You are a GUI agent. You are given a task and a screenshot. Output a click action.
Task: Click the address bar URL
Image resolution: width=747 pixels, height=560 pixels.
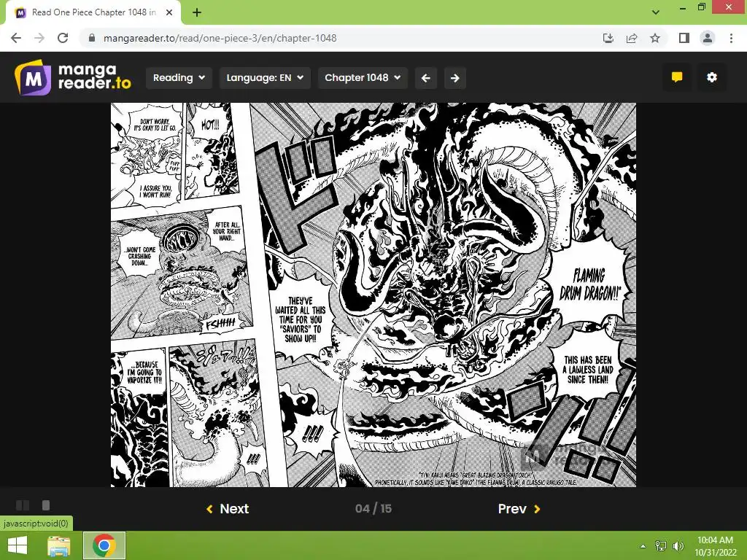[220, 38]
